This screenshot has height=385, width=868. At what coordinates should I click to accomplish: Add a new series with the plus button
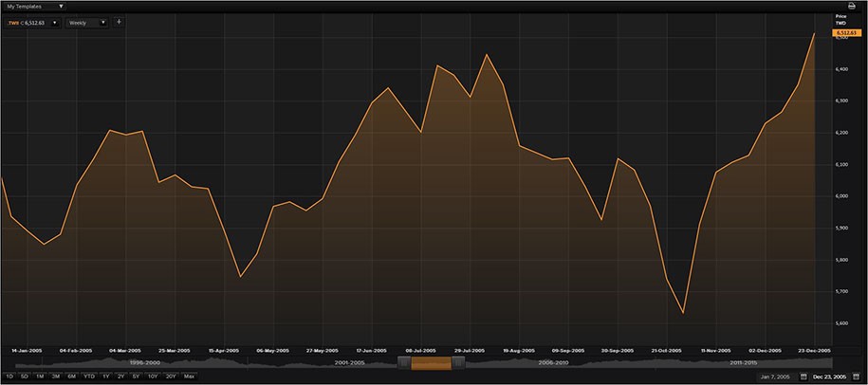click(119, 23)
